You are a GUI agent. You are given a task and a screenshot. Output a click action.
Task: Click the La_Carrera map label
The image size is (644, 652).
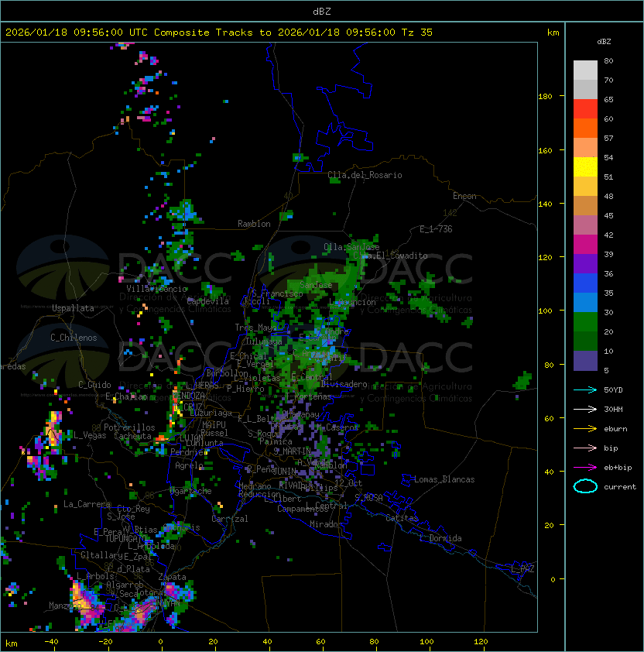(87, 504)
